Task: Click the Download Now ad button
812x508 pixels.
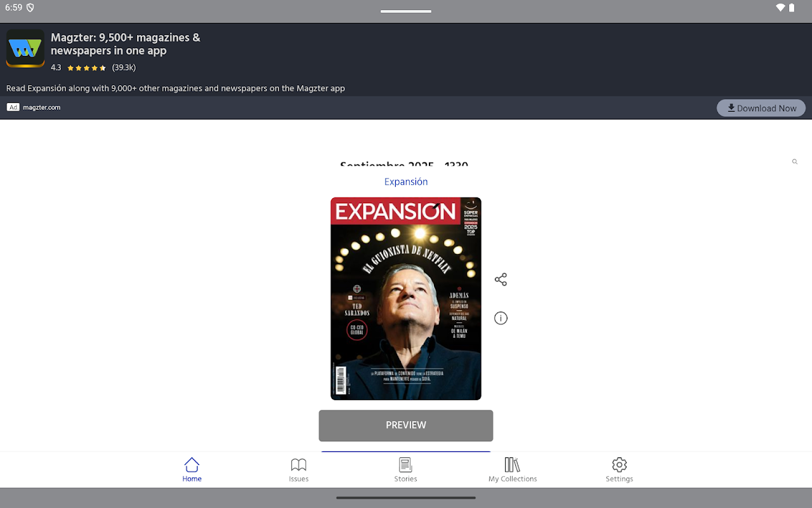Action: click(x=761, y=108)
